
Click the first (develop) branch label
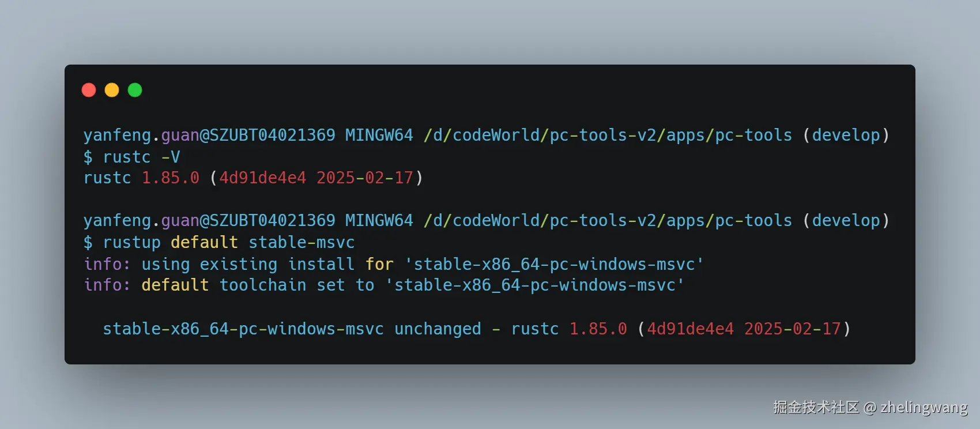coord(846,136)
